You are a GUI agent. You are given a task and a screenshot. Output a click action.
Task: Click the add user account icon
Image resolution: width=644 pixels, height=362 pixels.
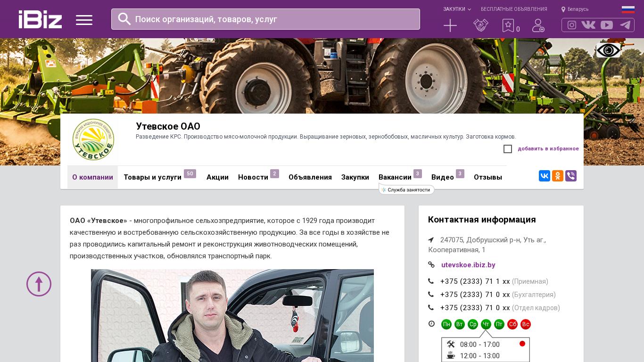pyautogui.click(x=538, y=25)
